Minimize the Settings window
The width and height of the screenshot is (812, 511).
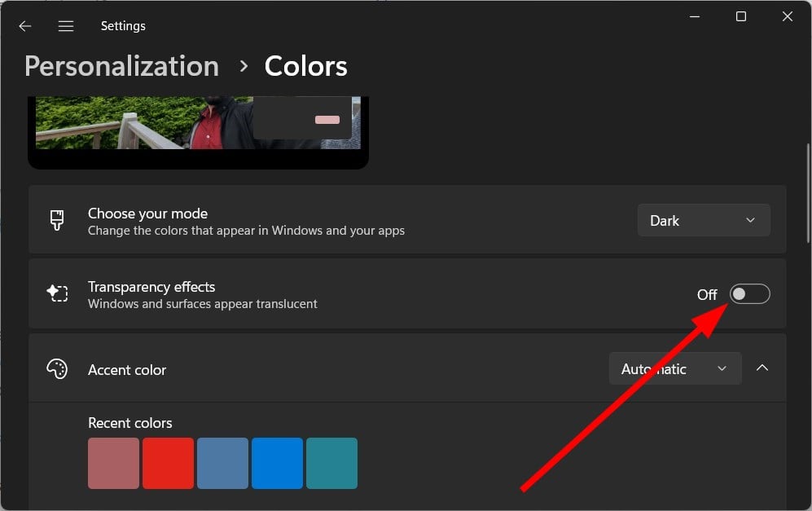[x=695, y=17]
